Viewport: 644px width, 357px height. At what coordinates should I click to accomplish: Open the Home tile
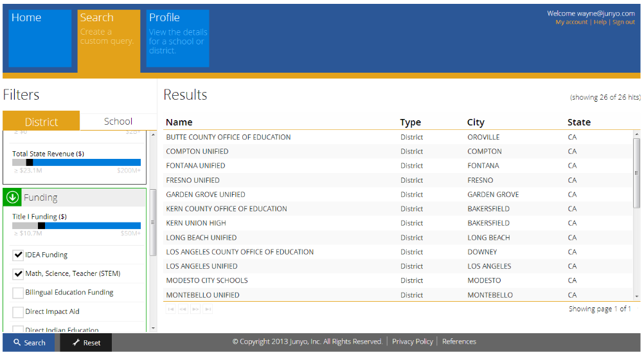tap(40, 38)
